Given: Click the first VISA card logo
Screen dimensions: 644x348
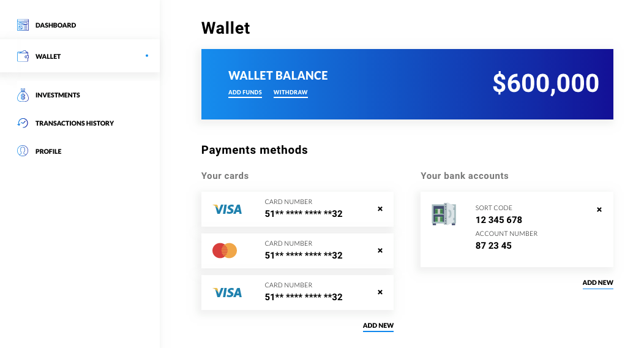Looking at the screenshot, I should tap(228, 210).
